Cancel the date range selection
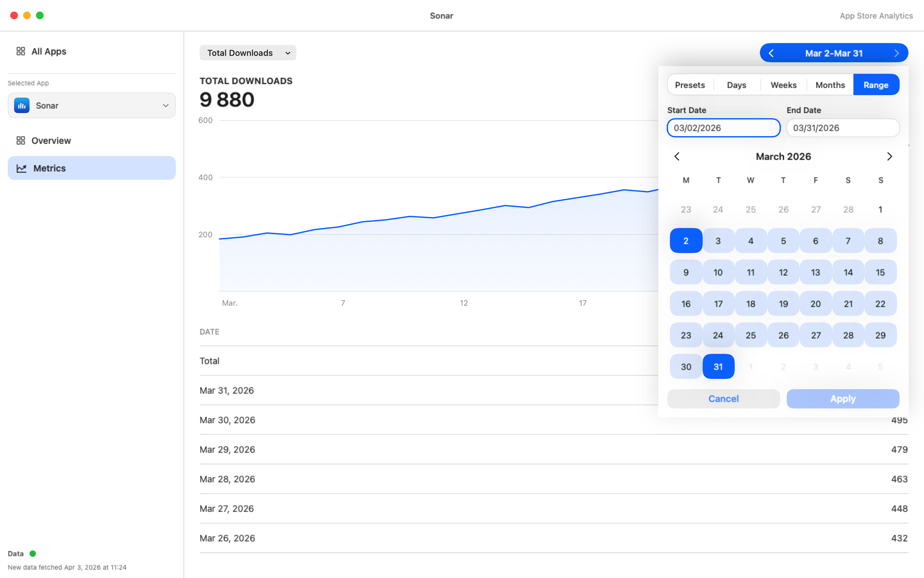 [x=723, y=399]
